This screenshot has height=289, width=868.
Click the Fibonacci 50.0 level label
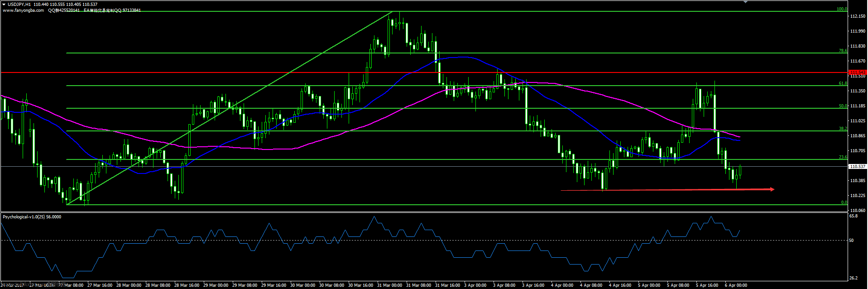click(843, 106)
